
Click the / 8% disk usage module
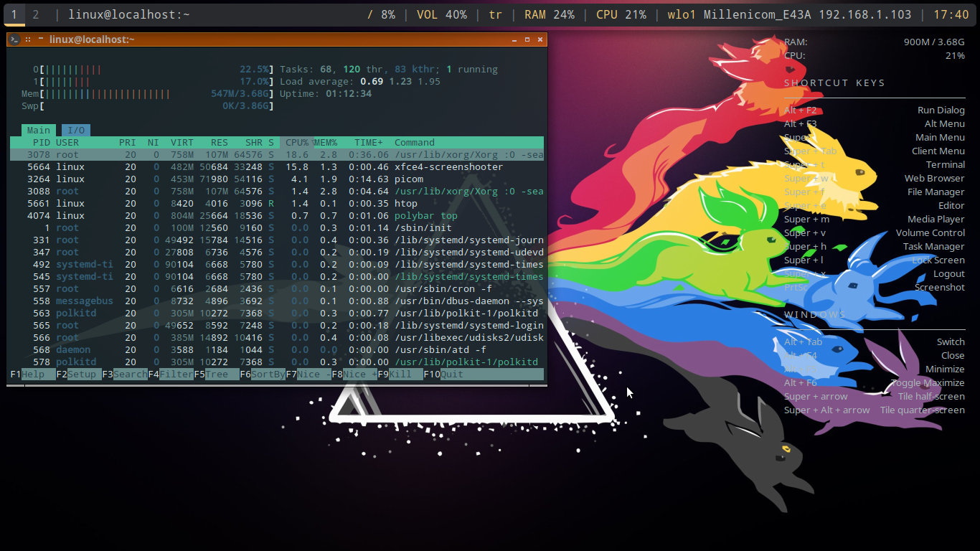coord(381,14)
